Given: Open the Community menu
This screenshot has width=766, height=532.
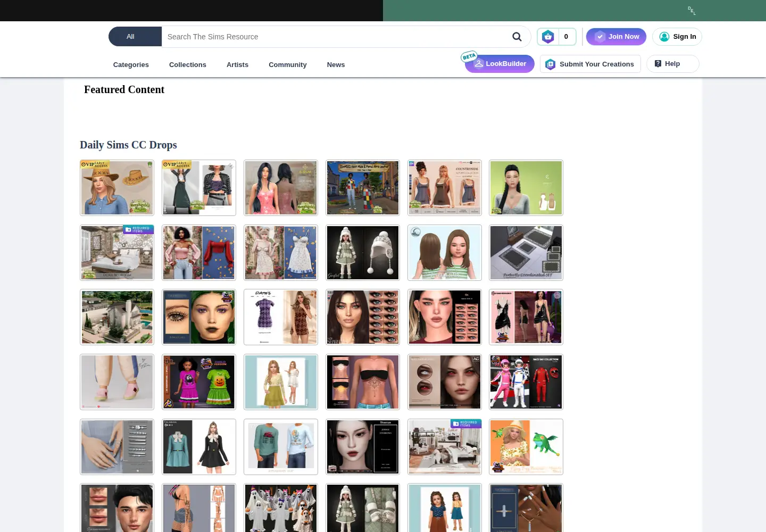Looking at the screenshot, I should pyautogui.click(x=288, y=65).
